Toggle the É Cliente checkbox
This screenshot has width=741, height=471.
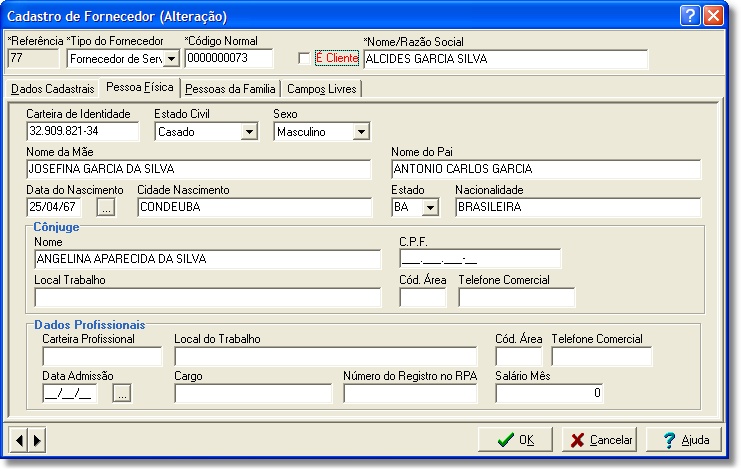pos(304,59)
